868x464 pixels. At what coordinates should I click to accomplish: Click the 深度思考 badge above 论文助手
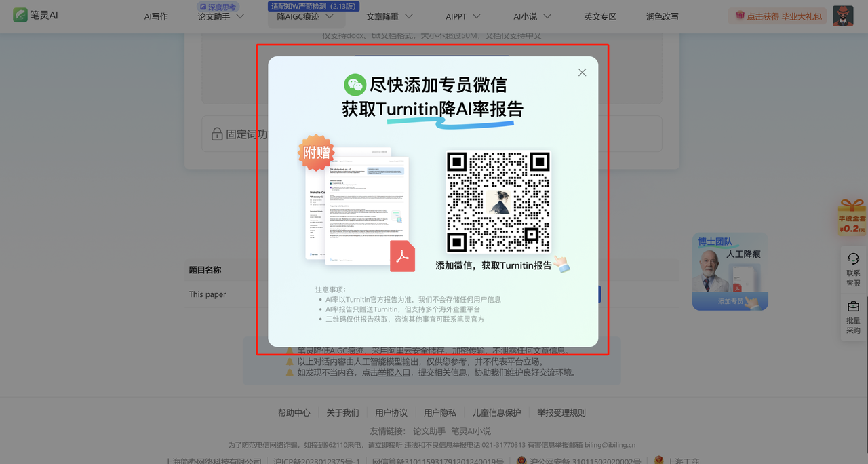(x=217, y=7)
